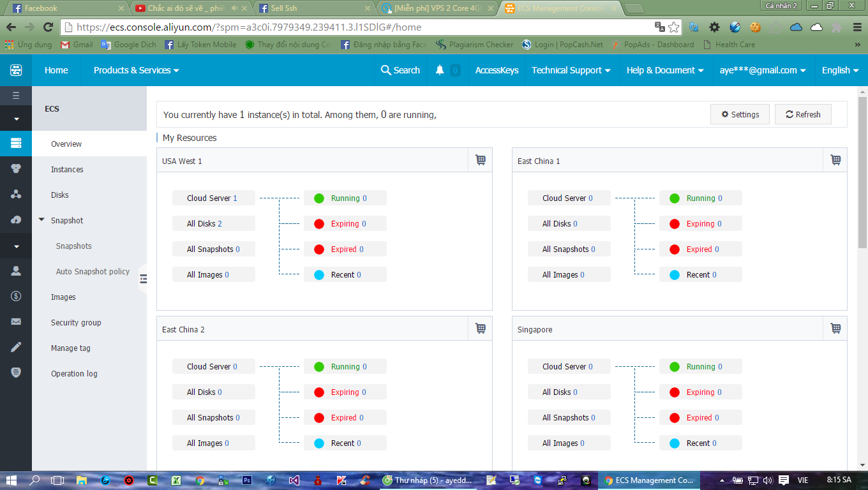The height and width of the screenshot is (490, 868).
Task: Collapse the ECS navigation panel handle
Action: point(143,279)
